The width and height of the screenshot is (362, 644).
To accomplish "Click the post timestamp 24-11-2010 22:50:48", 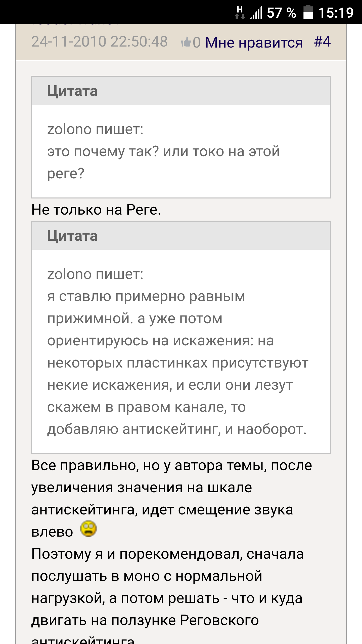I will tap(100, 42).
